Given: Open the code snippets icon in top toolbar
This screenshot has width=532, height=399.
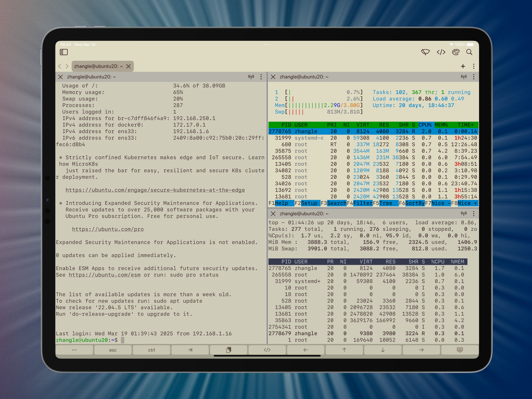Looking at the screenshot, I should tap(441, 52).
